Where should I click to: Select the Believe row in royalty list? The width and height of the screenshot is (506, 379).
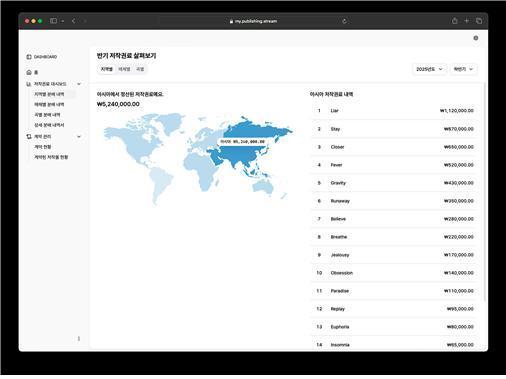394,219
